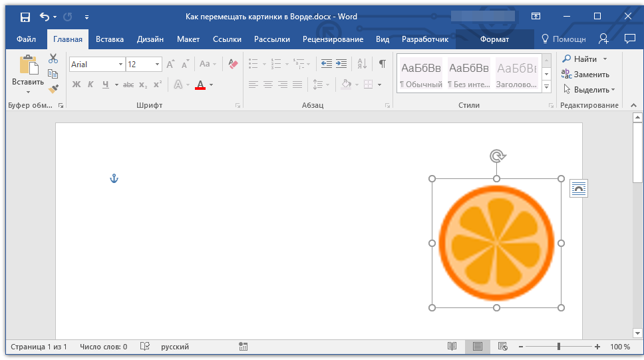Click the Заменить button
The height and width of the screenshot is (360, 644).
pyautogui.click(x=585, y=75)
